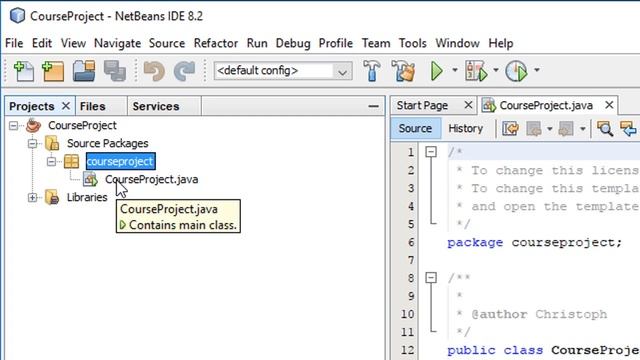This screenshot has width=640, height=360.
Task: Open the Navigate menu
Action: 117,43
